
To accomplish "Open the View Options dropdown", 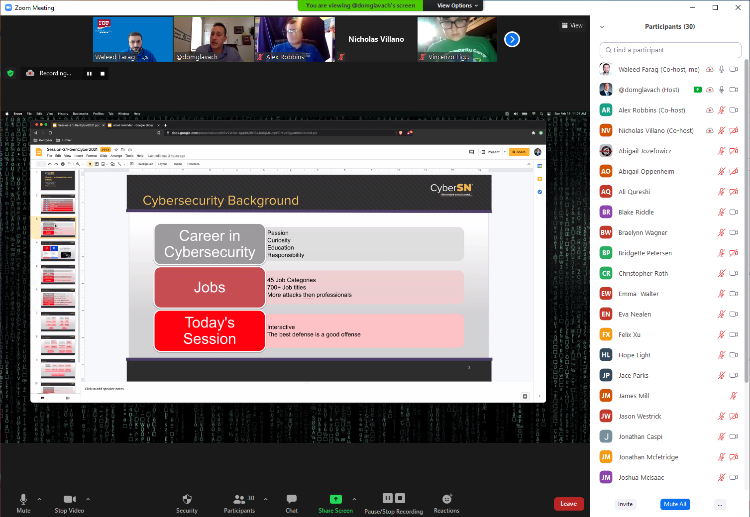I will 457,5.
